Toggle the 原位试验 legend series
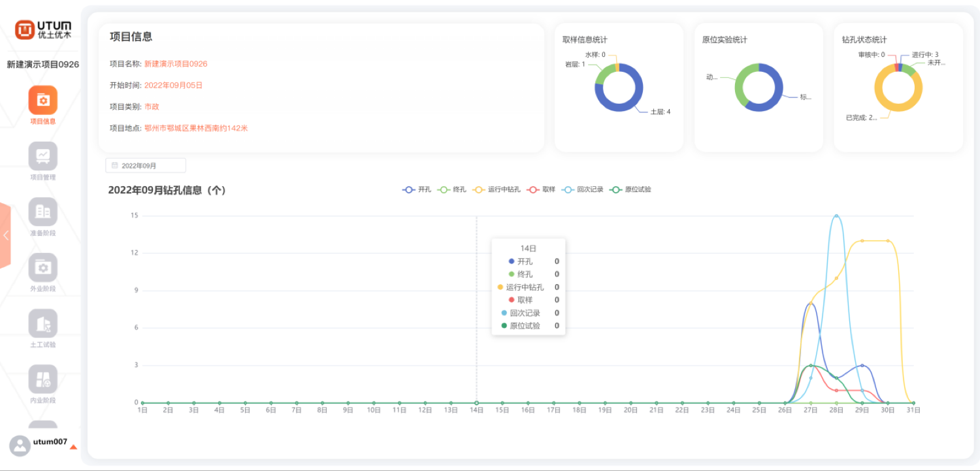The image size is (980, 471). pos(630,189)
